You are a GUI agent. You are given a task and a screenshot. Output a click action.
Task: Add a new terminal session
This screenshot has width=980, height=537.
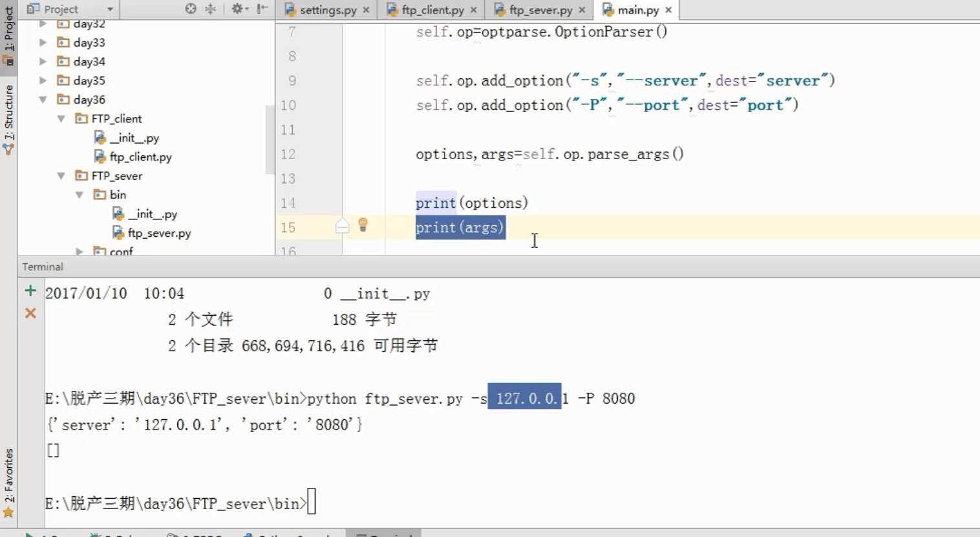[30, 290]
